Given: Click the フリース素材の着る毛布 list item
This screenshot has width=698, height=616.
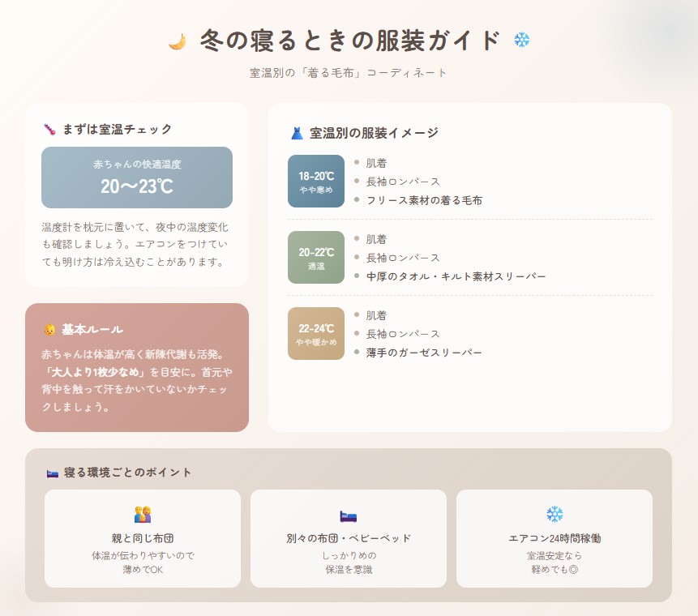Looking at the screenshot, I should [x=424, y=200].
